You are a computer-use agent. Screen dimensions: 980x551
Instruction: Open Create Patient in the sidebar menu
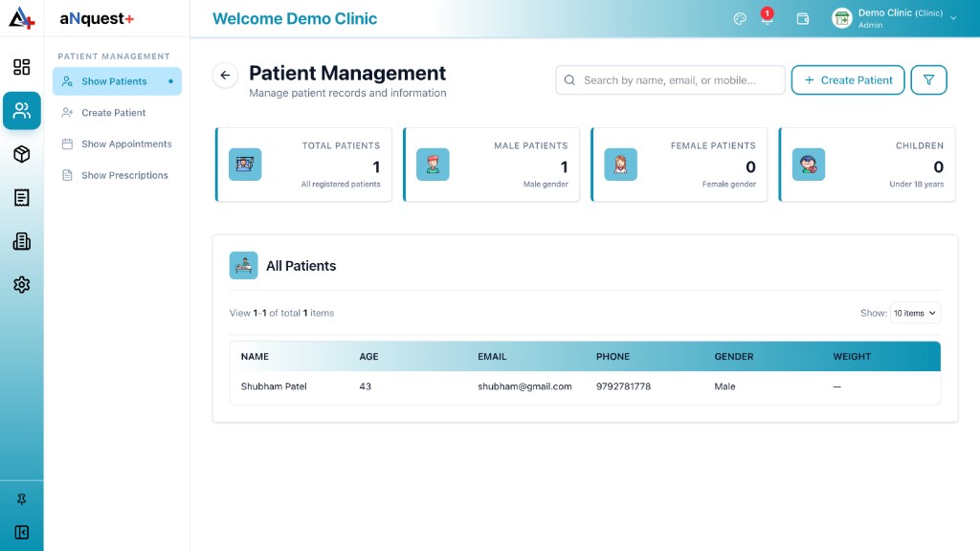[x=117, y=113]
